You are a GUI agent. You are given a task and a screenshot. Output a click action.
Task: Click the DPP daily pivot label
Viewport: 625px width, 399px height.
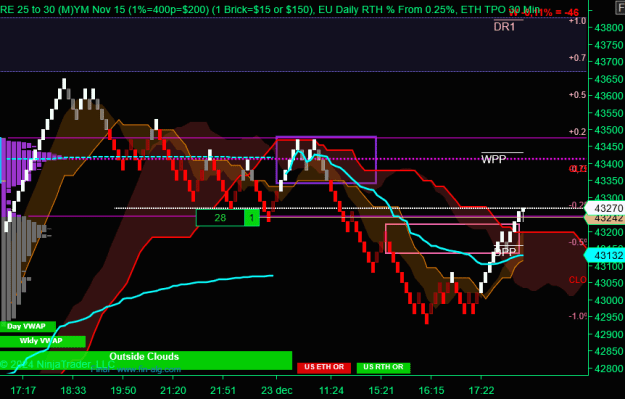tap(505, 252)
